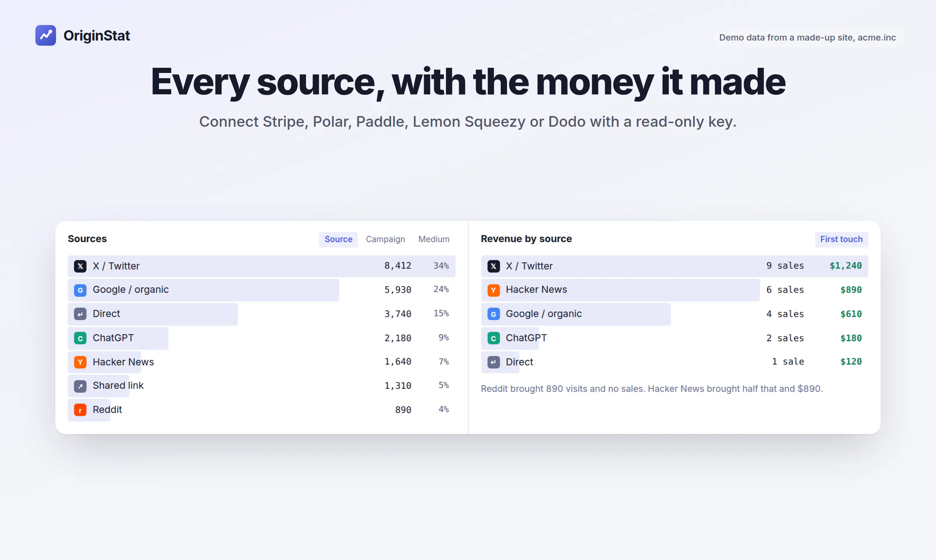Click the visit count 1,640

coord(398,362)
